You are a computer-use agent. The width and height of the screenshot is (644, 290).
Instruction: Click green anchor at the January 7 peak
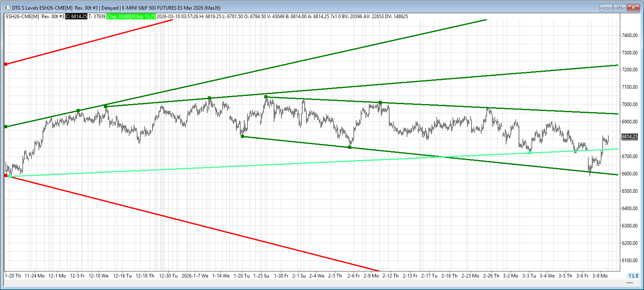[x=209, y=98]
